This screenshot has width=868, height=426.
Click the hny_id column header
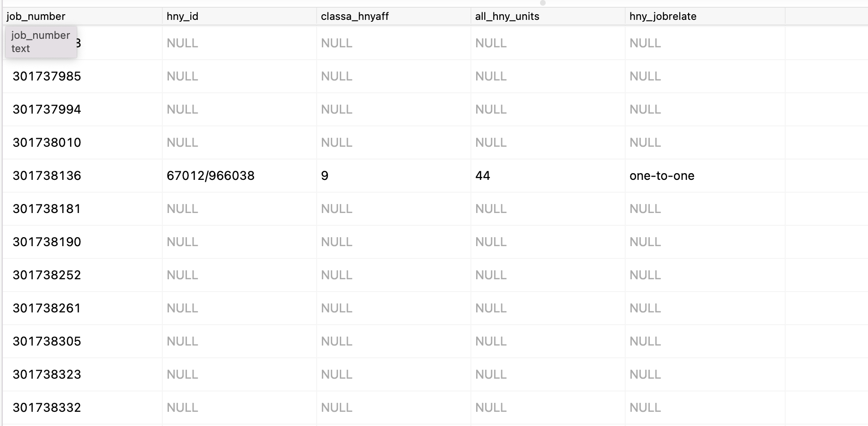click(x=181, y=16)
